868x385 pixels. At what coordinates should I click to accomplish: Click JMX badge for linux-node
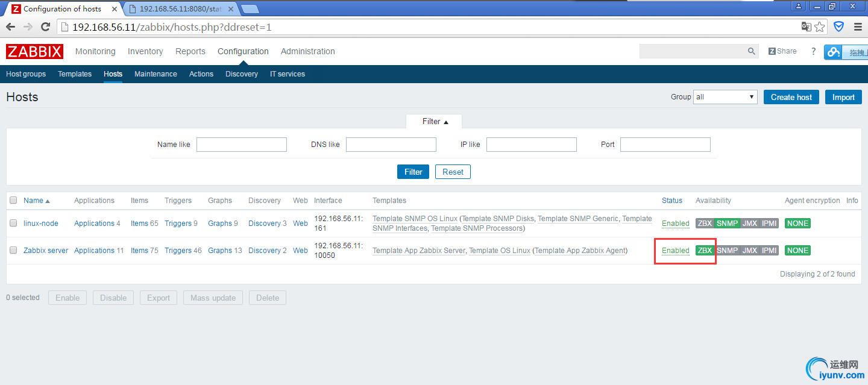tap(750, 224)
